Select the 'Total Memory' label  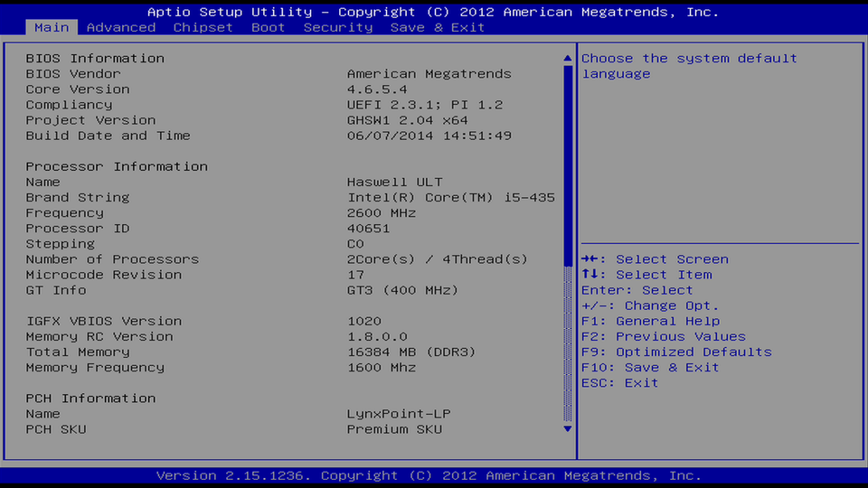pyautogui.click(x=78, y=352)
